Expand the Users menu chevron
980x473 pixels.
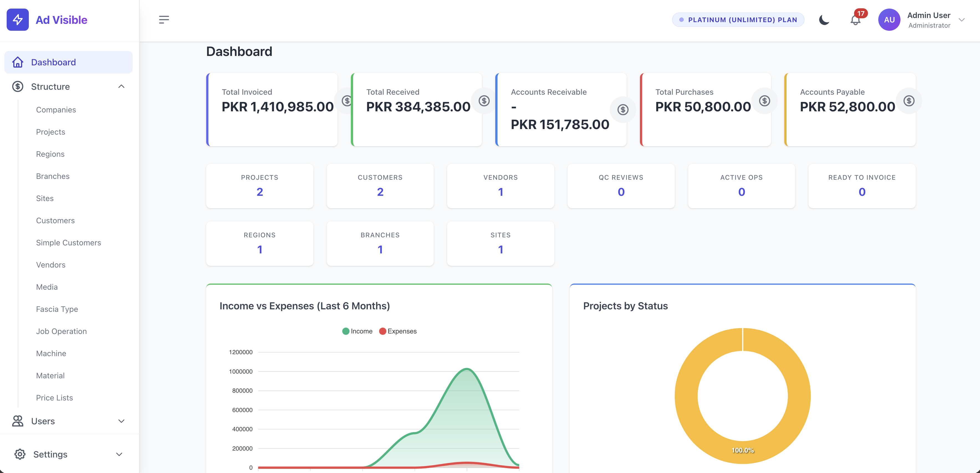121,421
